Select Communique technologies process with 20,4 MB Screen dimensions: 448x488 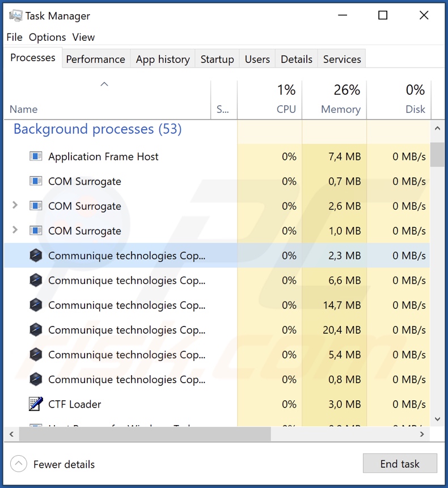(126, 330)
